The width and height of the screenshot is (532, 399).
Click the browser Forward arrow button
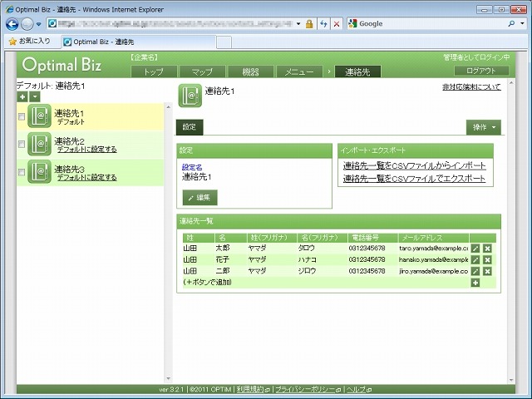coord(27,24)
